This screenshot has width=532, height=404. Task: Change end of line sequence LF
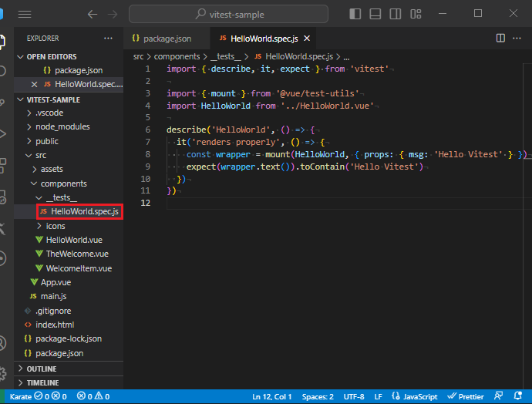[x=378, y=396]
